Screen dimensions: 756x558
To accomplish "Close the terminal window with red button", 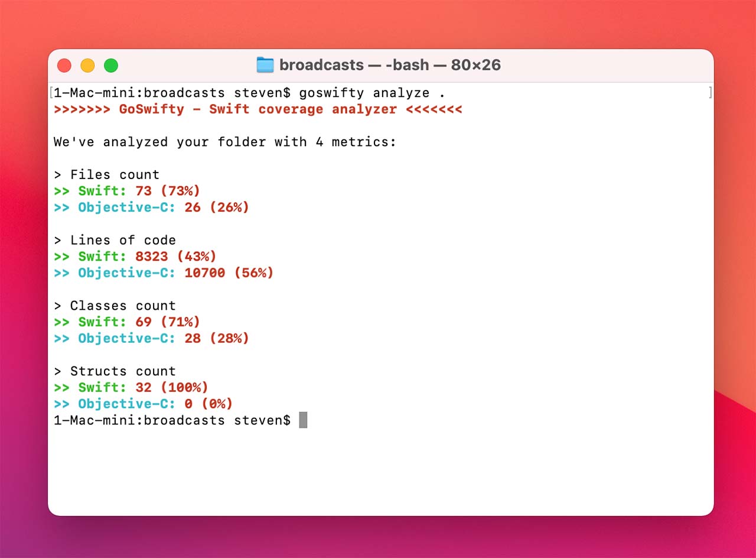I will coord(64,66).
